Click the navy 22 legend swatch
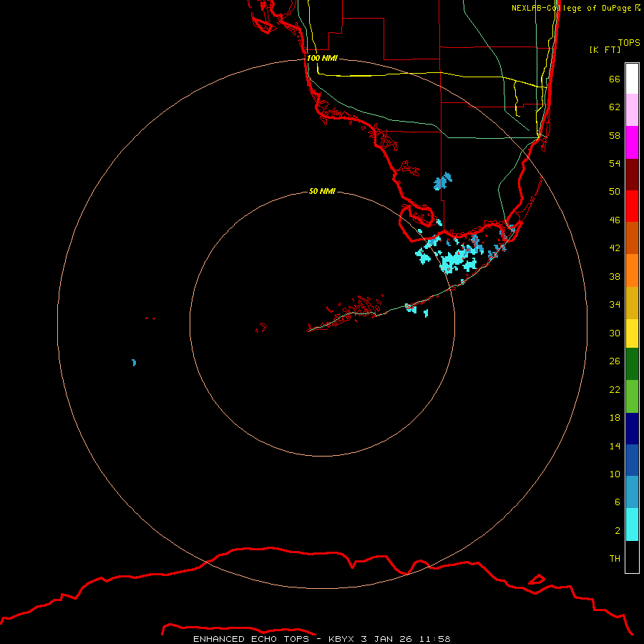Viewport: 644px width, 644px height. [x=632, y=429]
